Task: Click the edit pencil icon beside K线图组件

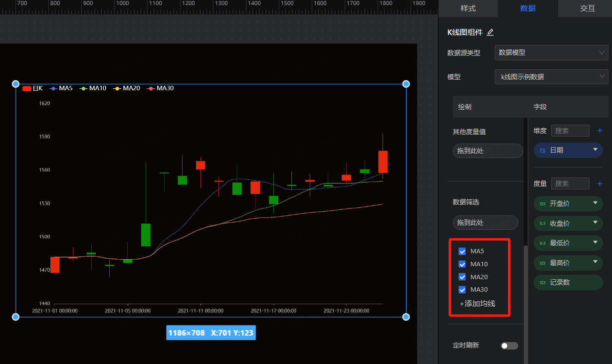Action: [490, 32]
